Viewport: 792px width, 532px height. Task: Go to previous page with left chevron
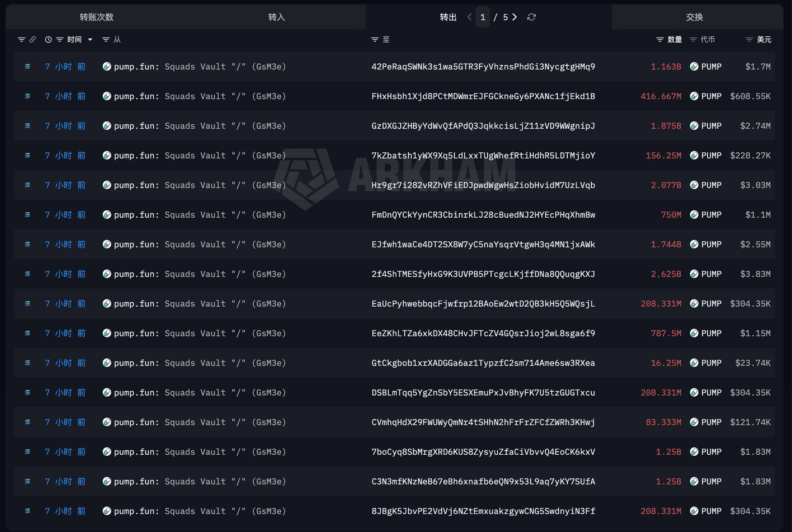click(x=469, y=17)
